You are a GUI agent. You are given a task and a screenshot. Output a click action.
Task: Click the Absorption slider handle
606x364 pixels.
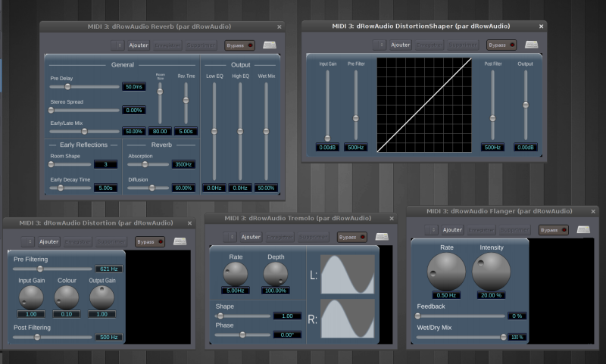pyautogui.click(x=145, y=164)
